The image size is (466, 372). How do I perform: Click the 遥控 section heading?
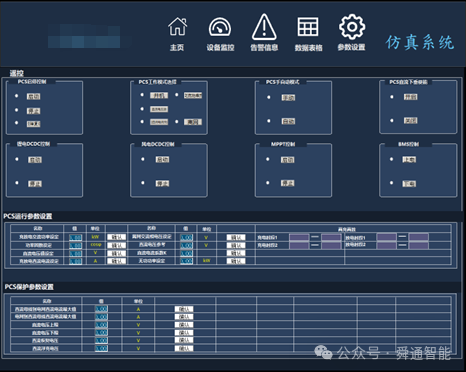[17, 73]
